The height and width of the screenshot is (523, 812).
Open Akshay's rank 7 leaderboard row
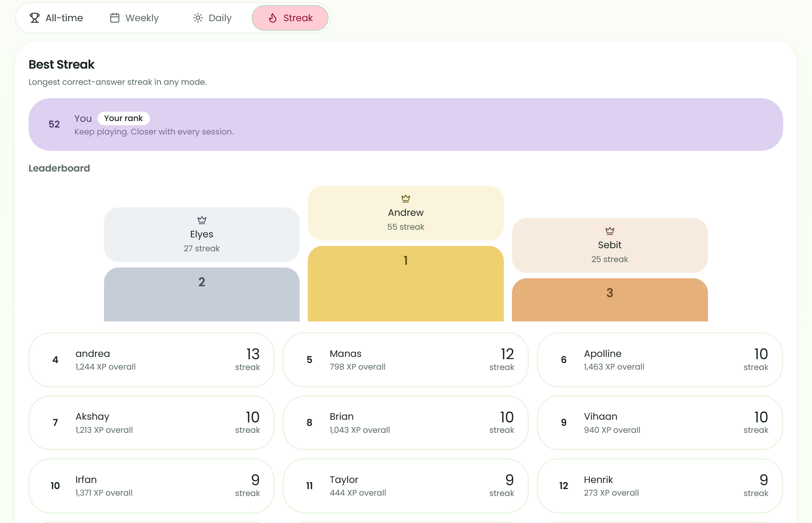click(151, 423)
